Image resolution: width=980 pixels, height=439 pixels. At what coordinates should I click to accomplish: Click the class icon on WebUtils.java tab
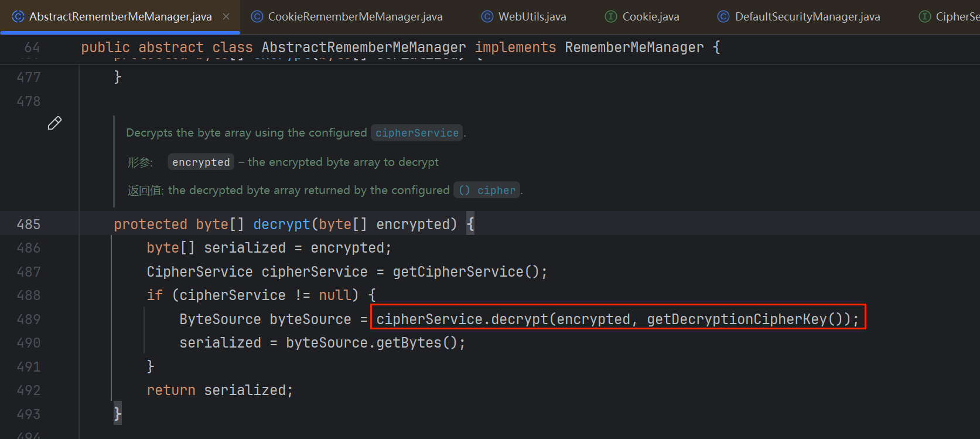(x=487, y=16)
